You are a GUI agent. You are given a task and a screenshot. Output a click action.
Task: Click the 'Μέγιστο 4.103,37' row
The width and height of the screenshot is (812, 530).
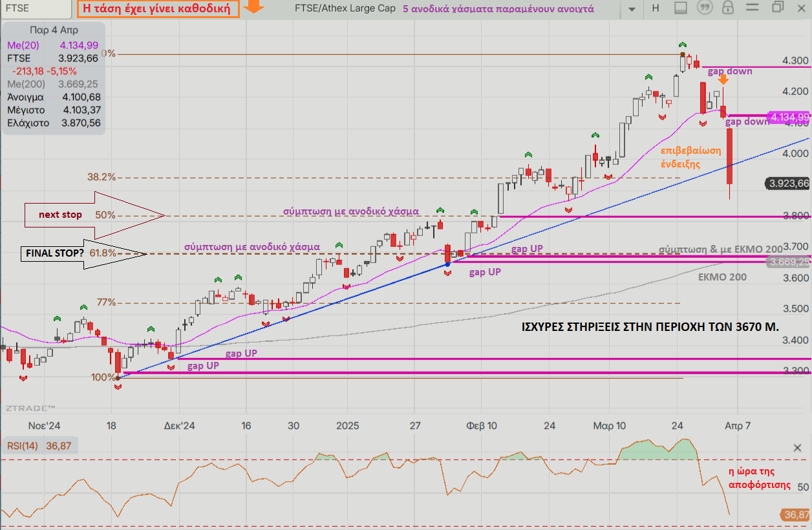tap(52, 110)
